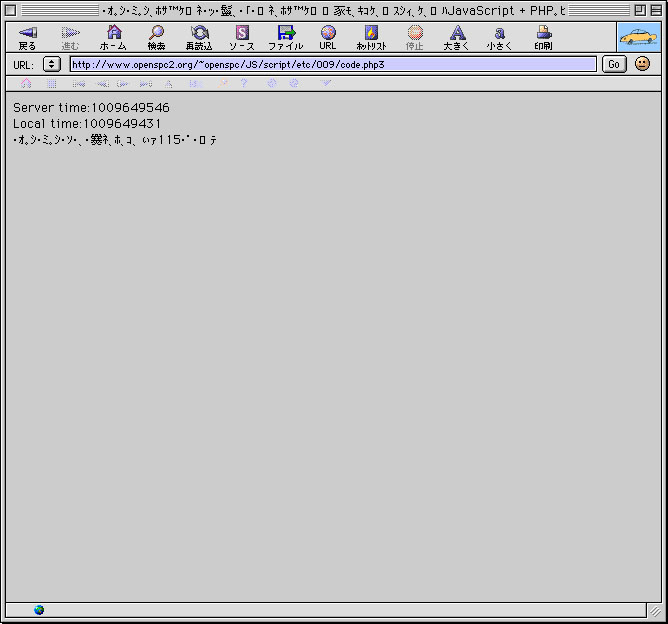This screenshot has width=668, height=624.
Task: Click the first-page link arrow icon
Action: tap(79, 83)
